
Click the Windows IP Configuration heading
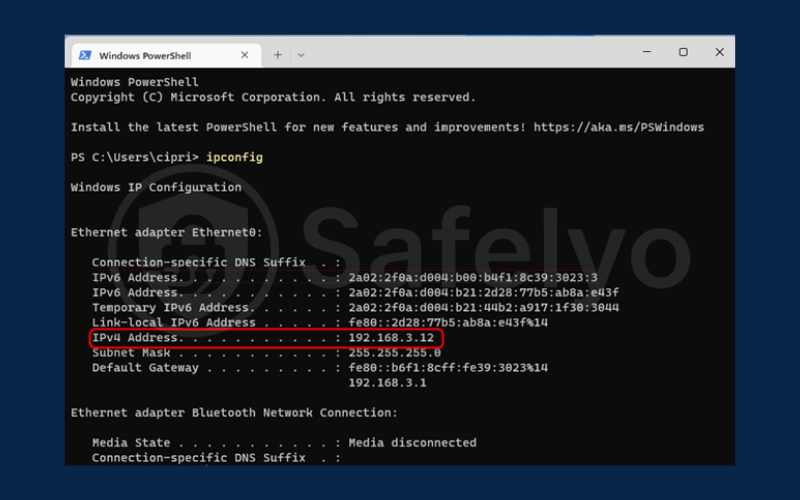pos(156,187)
